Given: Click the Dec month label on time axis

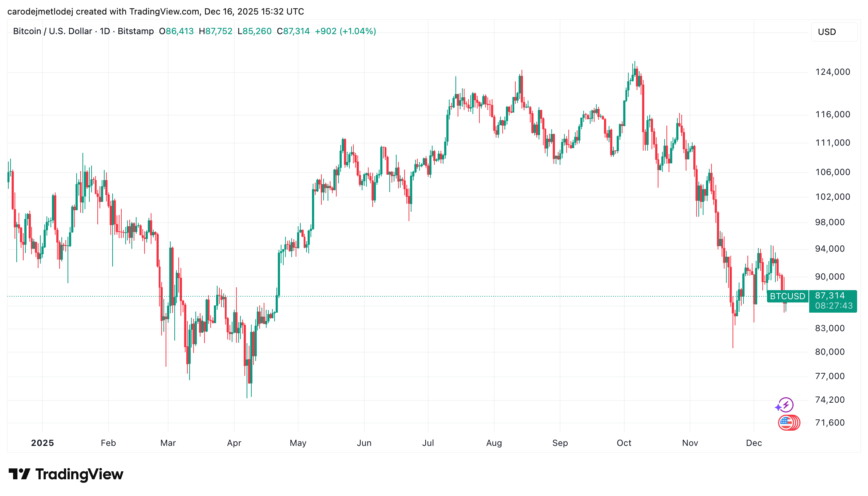Looking at the screenshot, I should coord(754,443).
